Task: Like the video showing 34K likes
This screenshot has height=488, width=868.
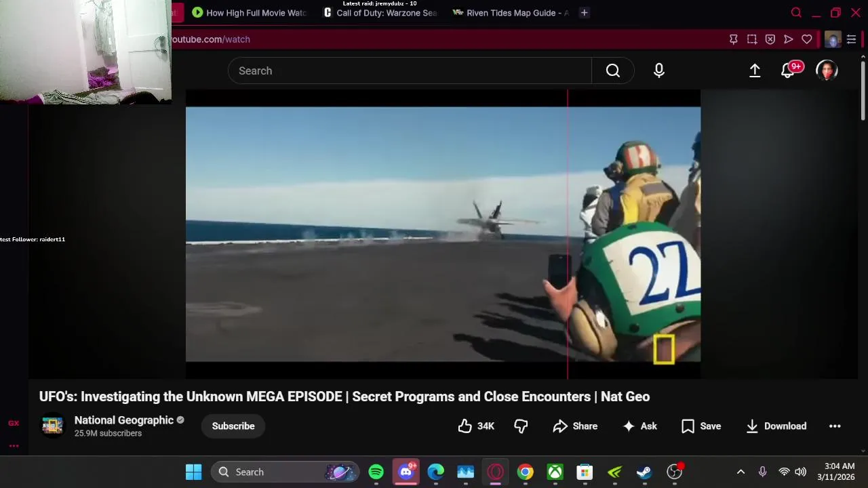Action: [x=476, y=426]
